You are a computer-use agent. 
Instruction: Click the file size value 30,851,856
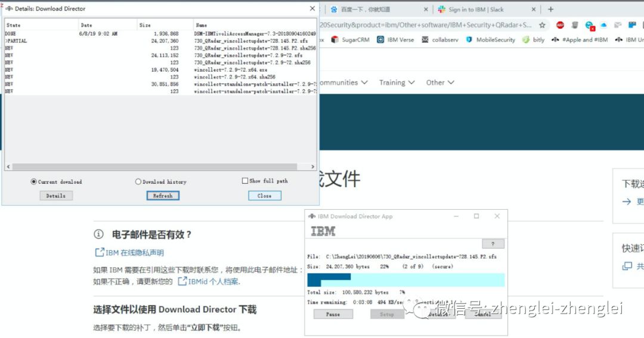click(165, 84)
